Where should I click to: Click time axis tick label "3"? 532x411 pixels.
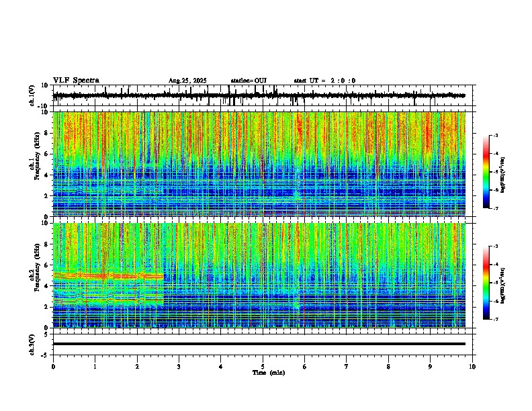(179, 367)
